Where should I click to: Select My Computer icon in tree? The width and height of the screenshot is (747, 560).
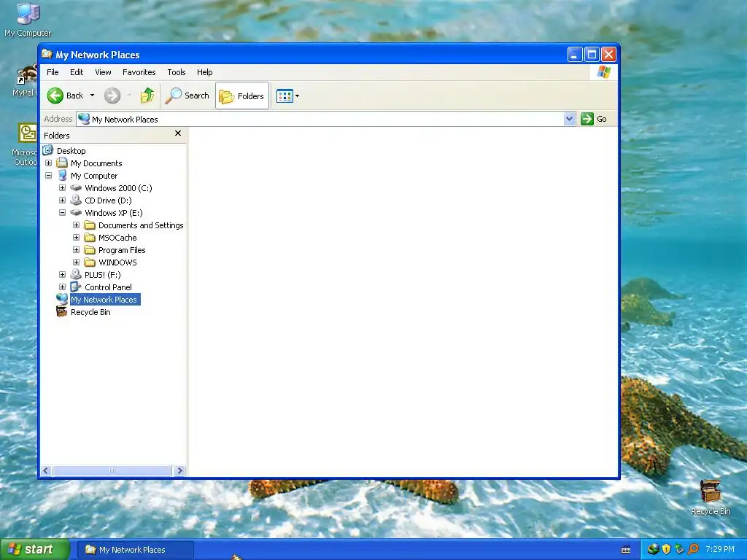click(62, 175)
